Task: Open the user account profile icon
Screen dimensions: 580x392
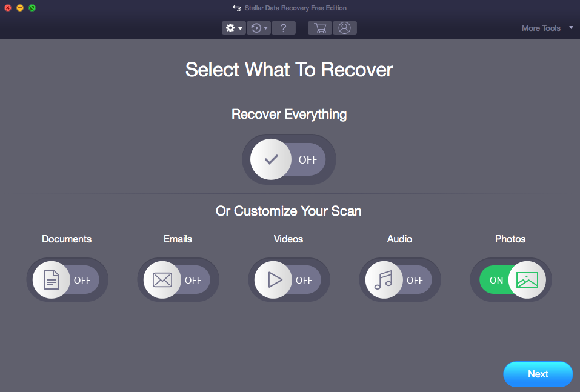Action: [345, 28]
